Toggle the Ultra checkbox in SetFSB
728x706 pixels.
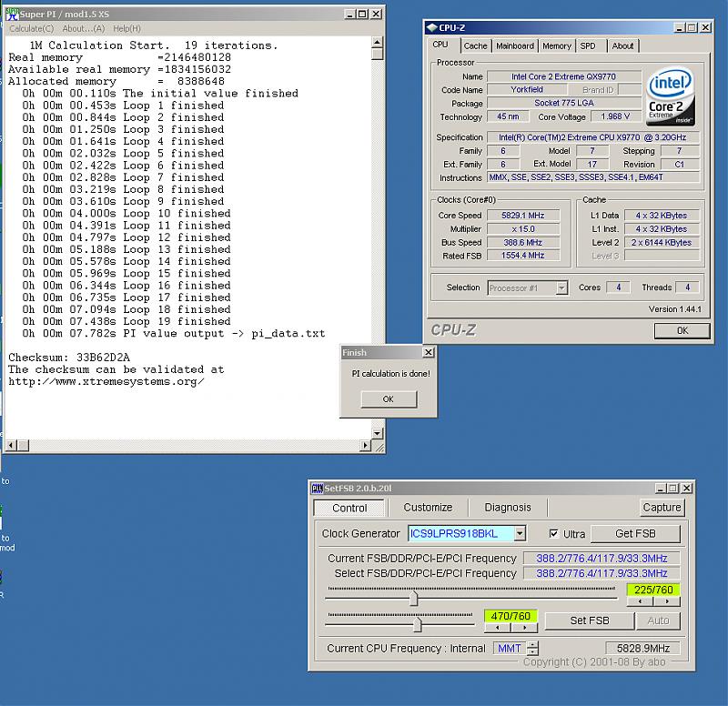pos(553,533)
